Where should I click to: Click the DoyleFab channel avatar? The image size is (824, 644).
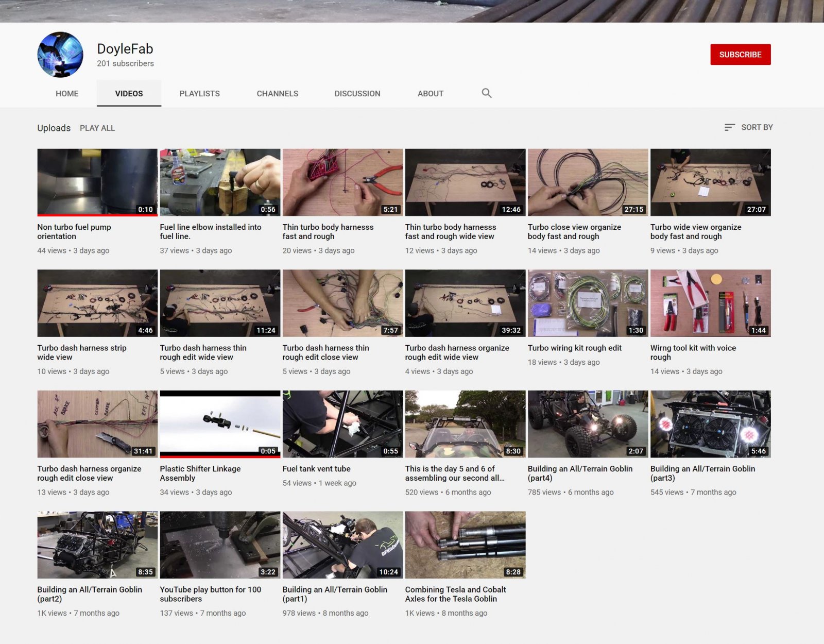(x=60, y=55)
